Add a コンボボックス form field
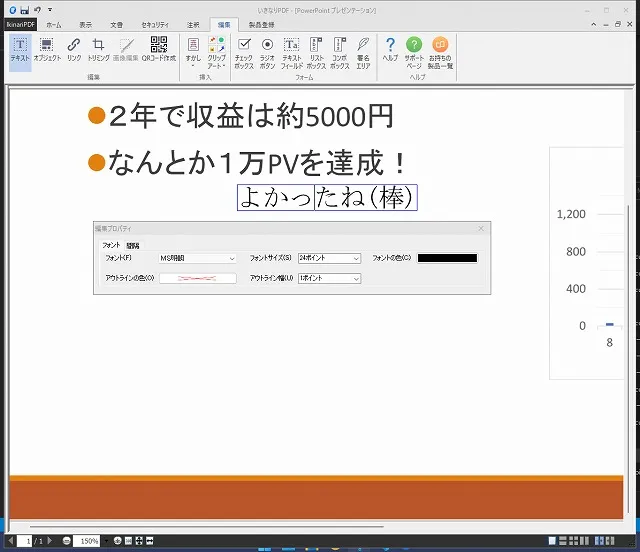This screenshot has width=640, height=552. (x=340, y=53)
